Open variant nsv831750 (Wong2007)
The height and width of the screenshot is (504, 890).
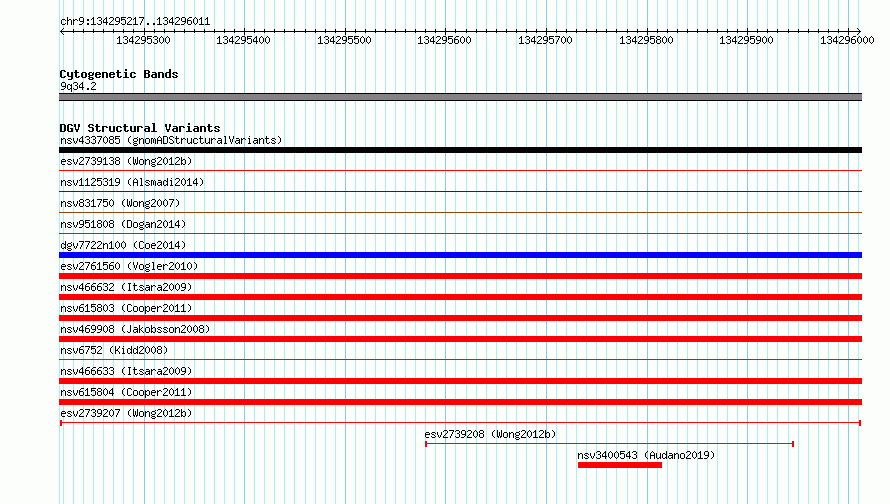click(120, 203)
